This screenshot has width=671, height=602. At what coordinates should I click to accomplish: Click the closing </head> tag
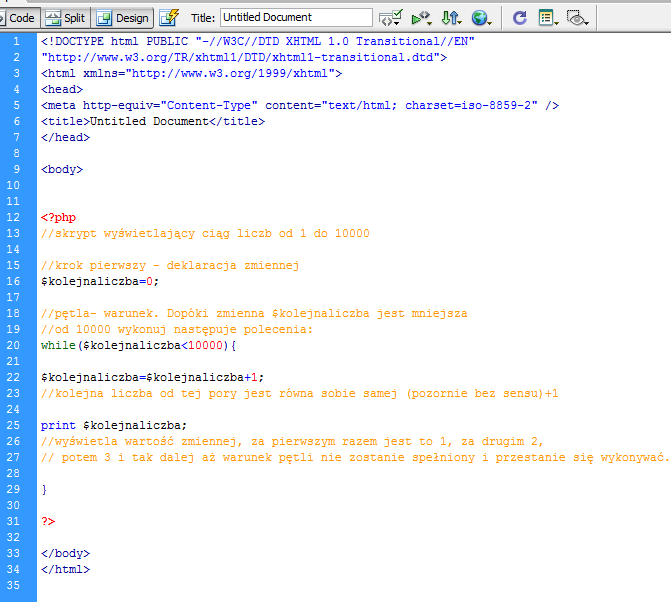pyautogui.click(x=65, y=137)
